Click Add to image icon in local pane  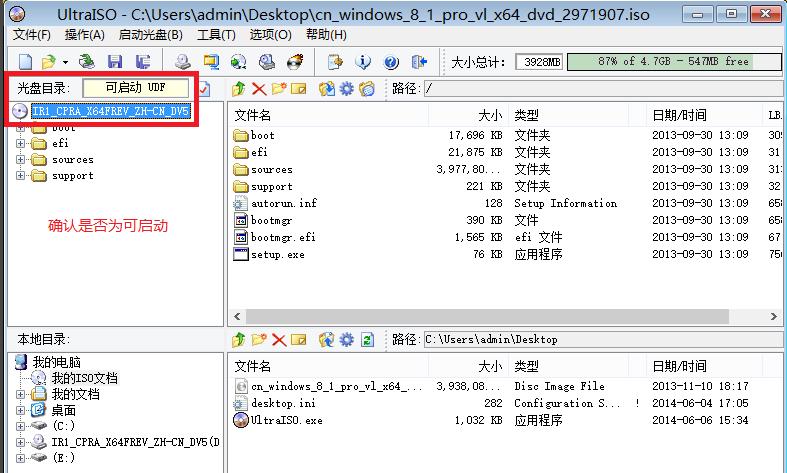[327, 340]
